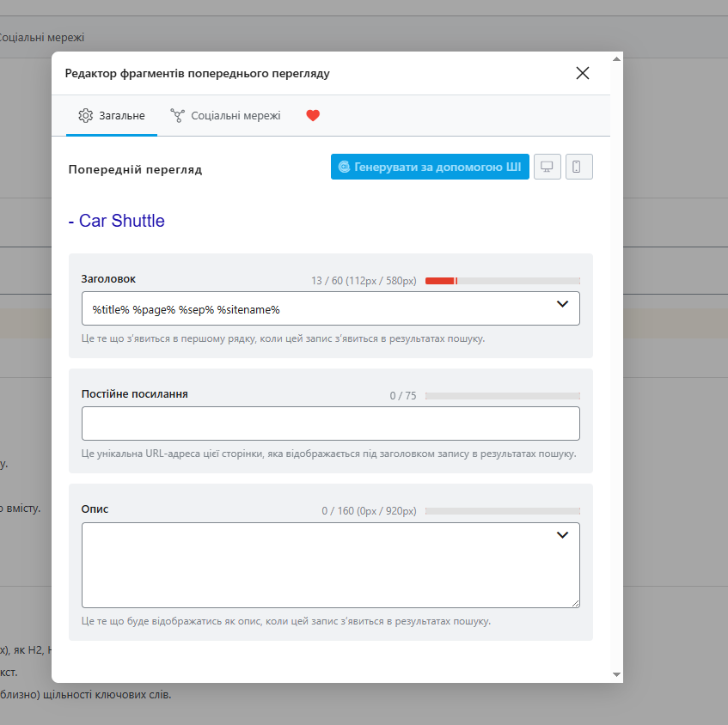Viewport: 728px width, 725px height.
Task: Click the resize grip of Опис textarea
Action: tap(576, 603)
